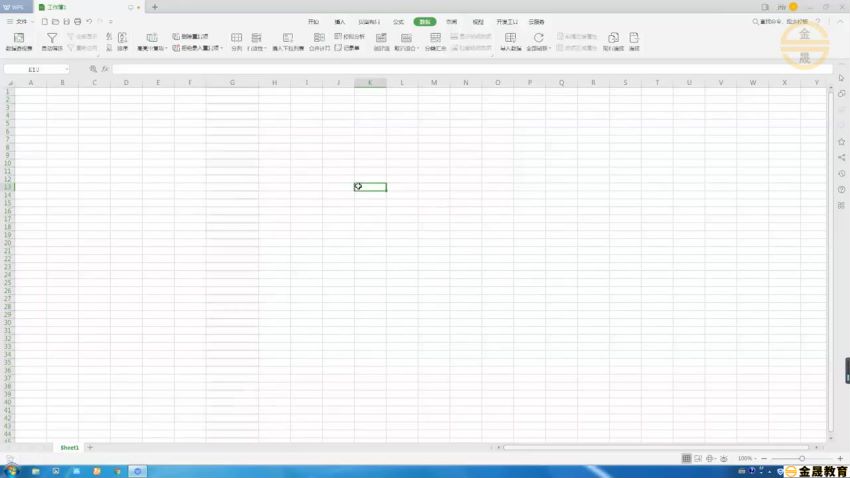The height and width of the screenshot is (478, 850).
Task: Open the Home ribbon tab
Action: click(x=313, y=22)
